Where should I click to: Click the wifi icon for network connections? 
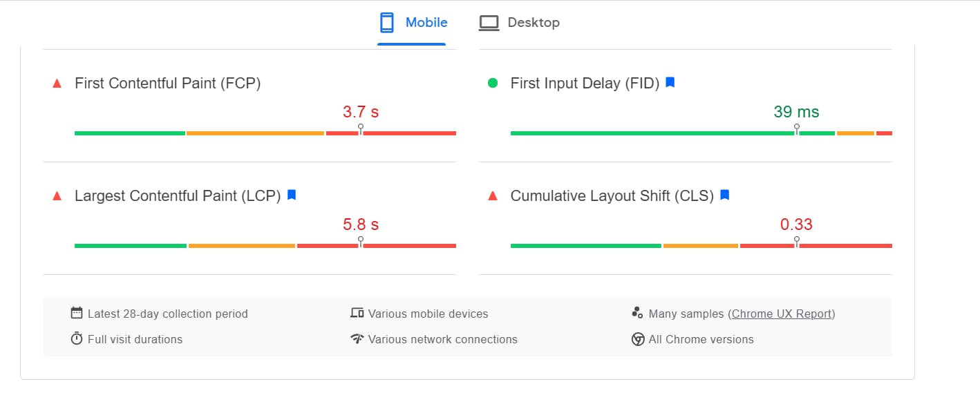tap(357, 339)
